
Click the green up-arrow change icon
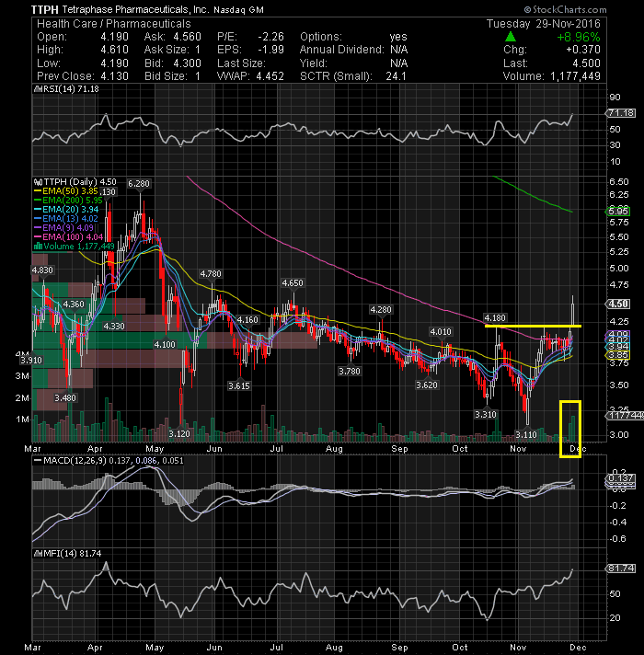point(510,37)
